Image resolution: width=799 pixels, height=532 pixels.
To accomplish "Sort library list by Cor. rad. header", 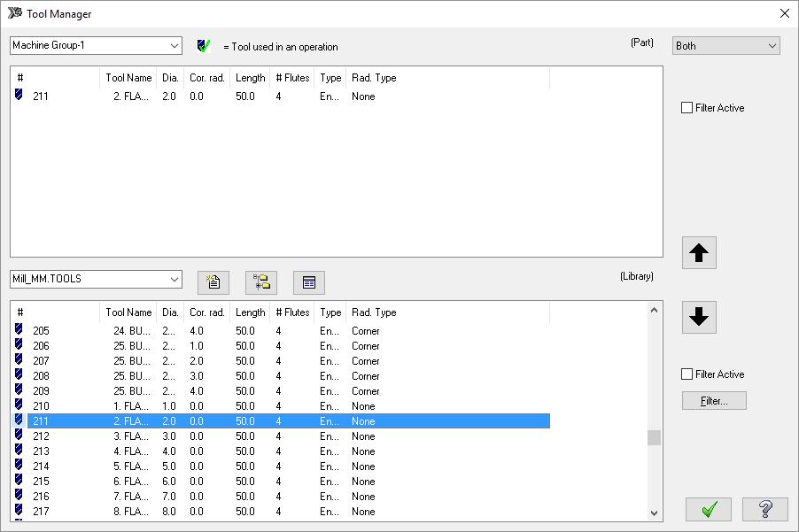I will coord(207,312).
